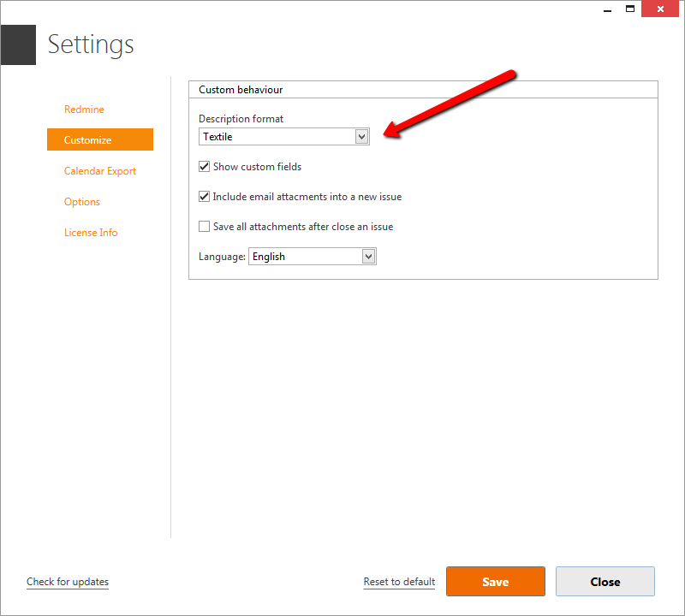The image size is (685, 616).
Task: Maximize the Settings window
Action: pyautogui.click(x=630, y=9)
